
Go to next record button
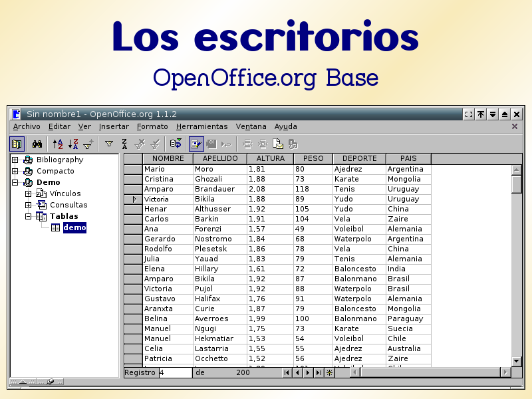pos(308,372)
